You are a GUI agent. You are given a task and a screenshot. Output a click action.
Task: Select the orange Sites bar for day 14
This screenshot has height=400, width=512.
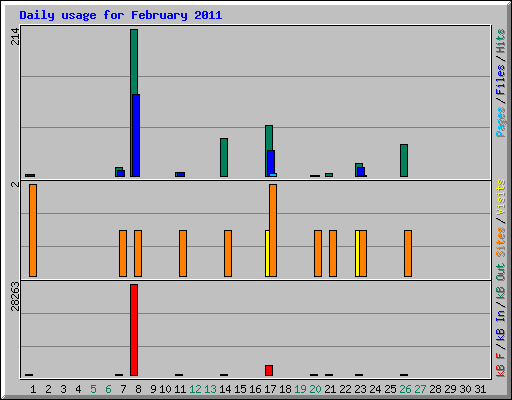228,253
